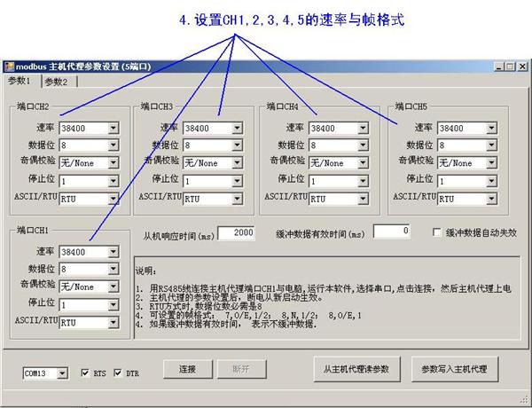
Task: Open the CH3 ASCII/RTU dropdown
Action: pyautogui.click(x=213, y=199)
